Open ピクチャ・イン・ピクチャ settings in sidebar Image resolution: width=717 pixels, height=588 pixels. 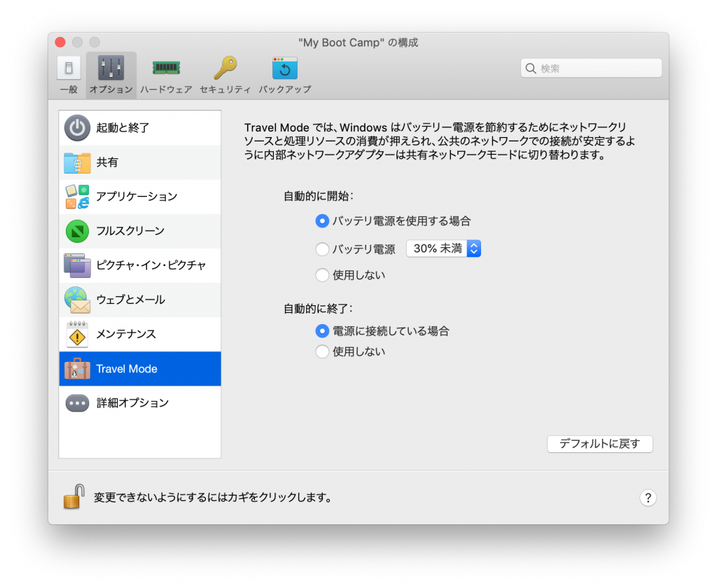[x=140, y=265]
